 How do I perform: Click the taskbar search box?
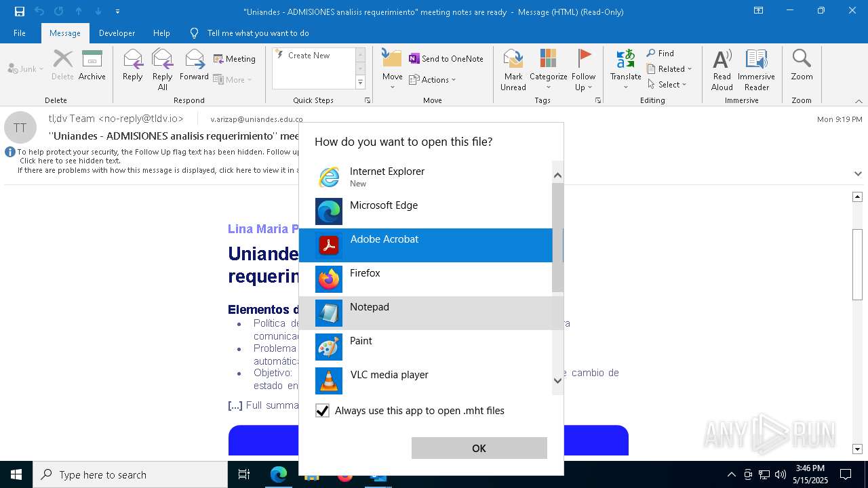(x=130, y=474)
